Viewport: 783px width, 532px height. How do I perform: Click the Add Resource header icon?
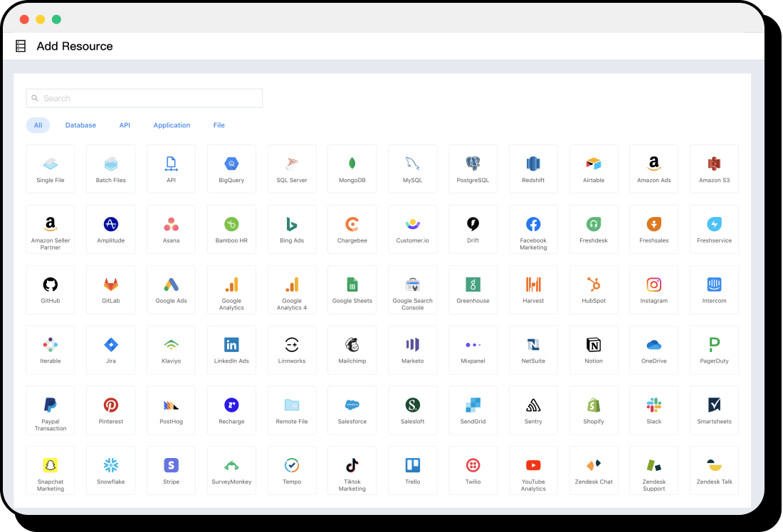click(21, 46)
